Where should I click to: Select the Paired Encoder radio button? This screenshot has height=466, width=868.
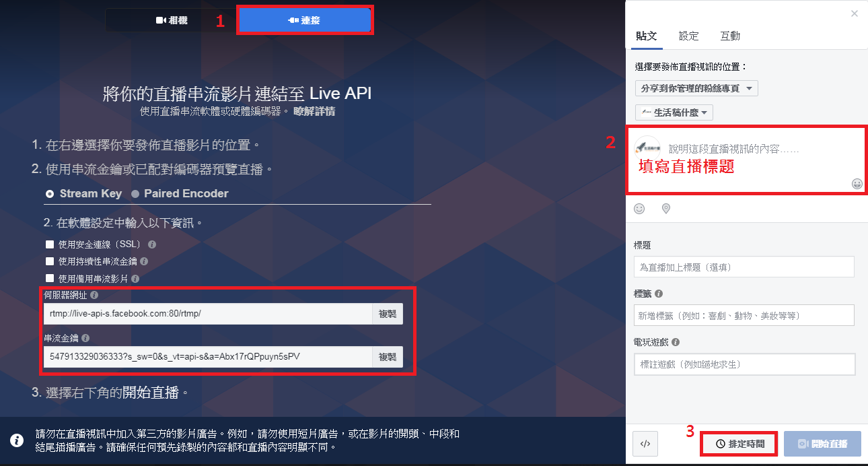[135, 194]
